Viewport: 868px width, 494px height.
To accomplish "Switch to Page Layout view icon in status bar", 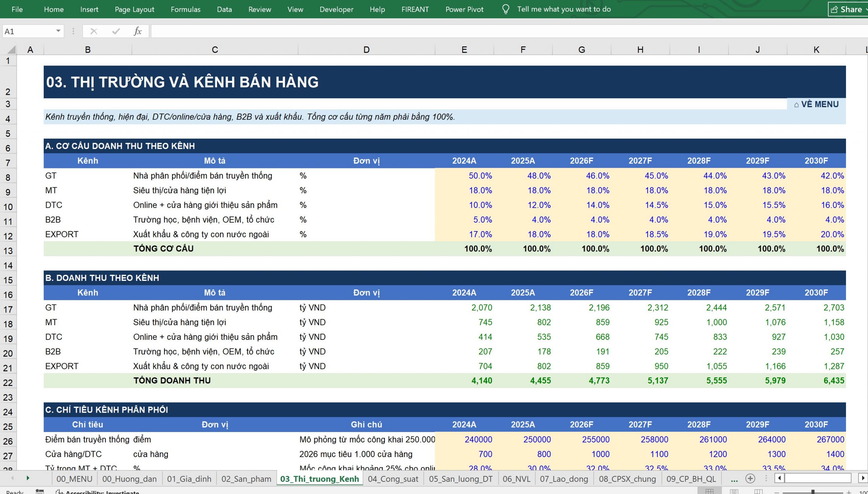I will click(734, 491).
